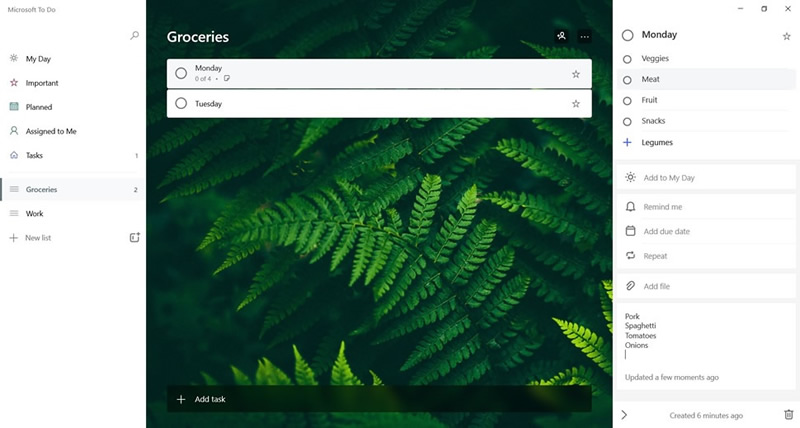Click the Work list lines icon
This screenshot has height=428, width=800.
(x=14, y=213)
